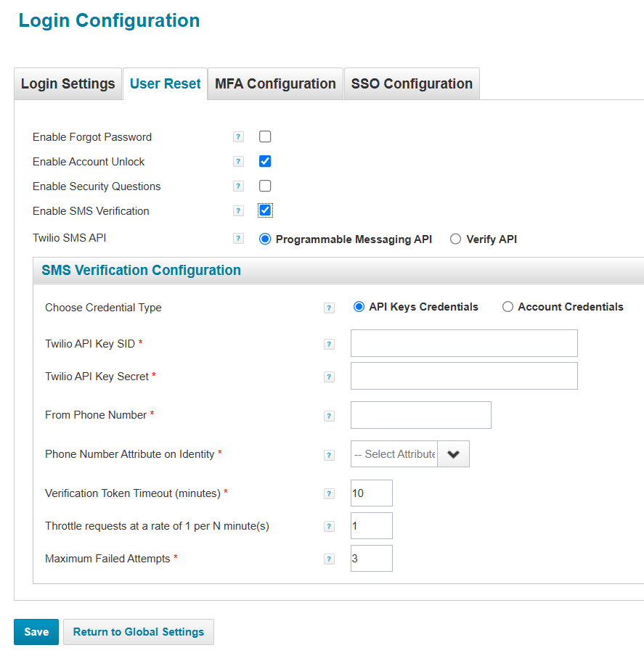The width and height of the screenshot is (644, 661).
Task: Show help for Phone Number Attribute on Identity
Action: (x=329, y=455)
